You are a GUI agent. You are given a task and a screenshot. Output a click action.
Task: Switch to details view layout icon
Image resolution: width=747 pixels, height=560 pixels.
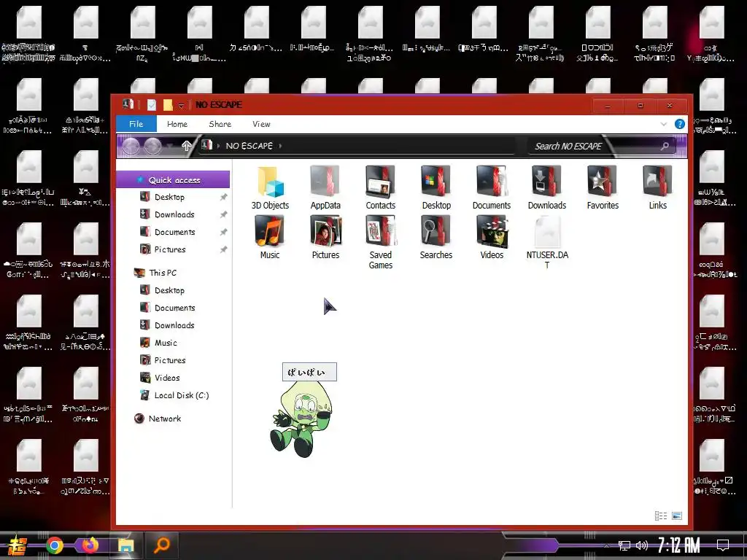[661, 516]
